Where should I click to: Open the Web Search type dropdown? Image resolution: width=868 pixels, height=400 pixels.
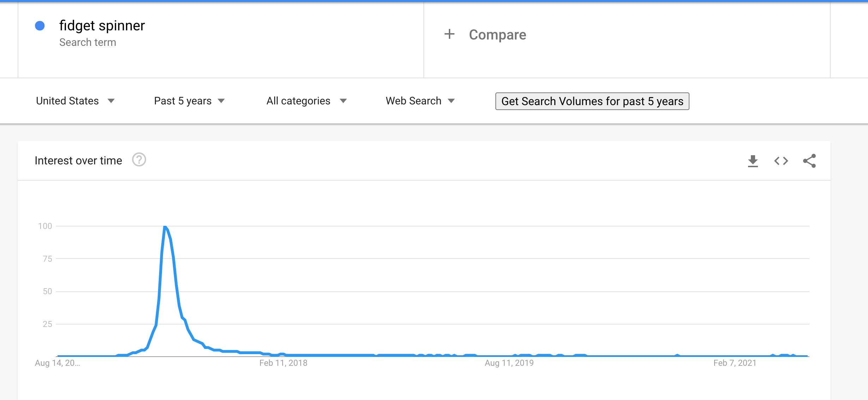tap(420, 101)
